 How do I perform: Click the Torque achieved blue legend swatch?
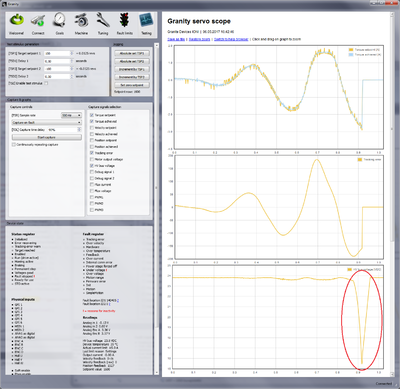[x=351, y=54]
